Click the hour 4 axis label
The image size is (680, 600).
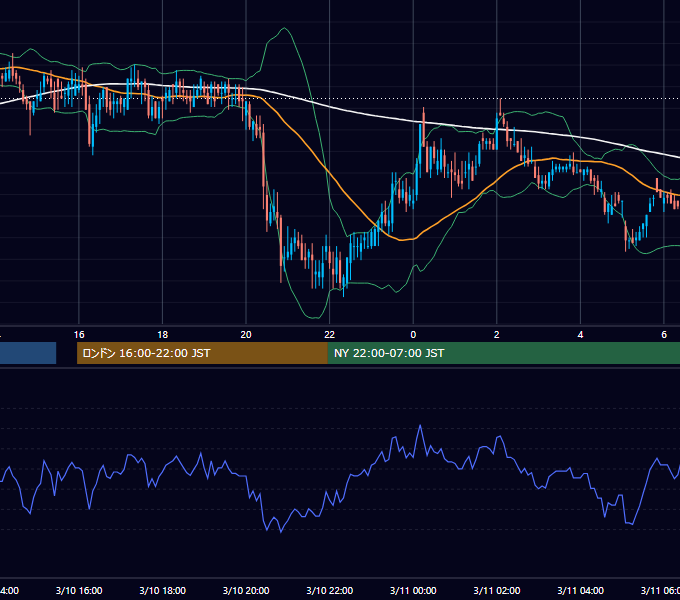click(580, 335)
